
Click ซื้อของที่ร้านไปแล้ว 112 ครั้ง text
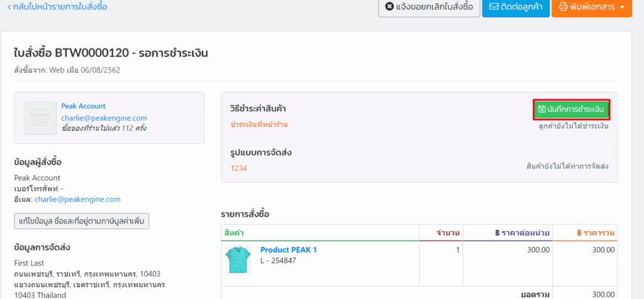coord(104,128)
